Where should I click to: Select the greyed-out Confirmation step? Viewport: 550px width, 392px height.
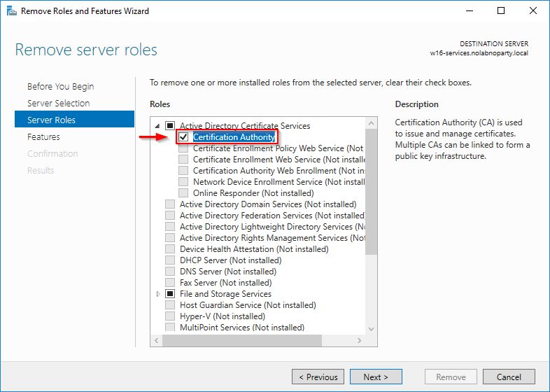(x=52, y=153)
